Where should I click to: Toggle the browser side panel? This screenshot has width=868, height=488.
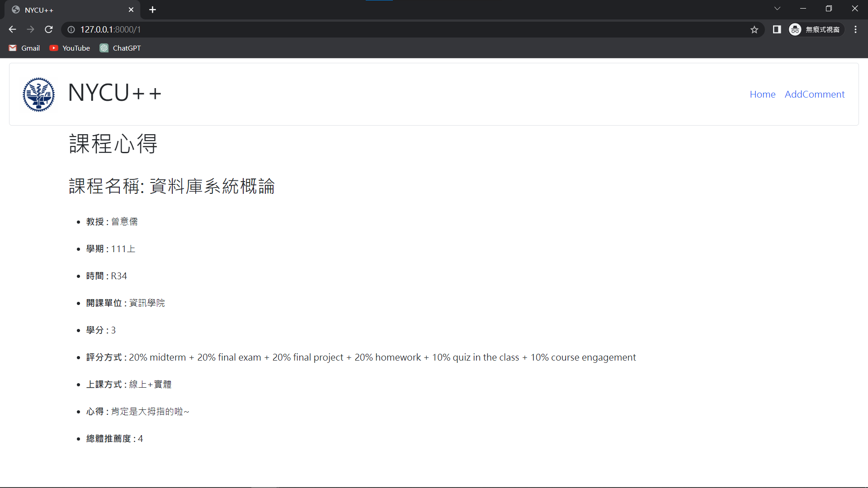(777, 29)
